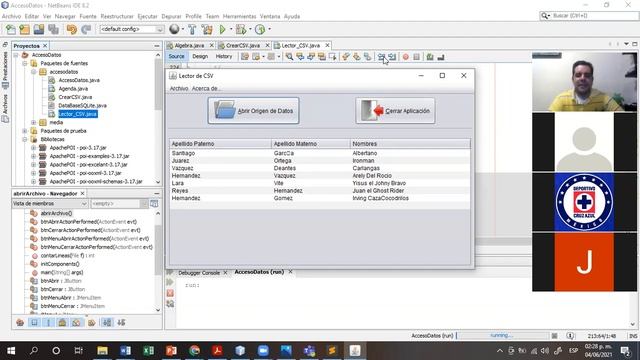Toggle Show Non-Public Members in Navigator
This screenshot has width=640, height=360.
pos(62,322)
